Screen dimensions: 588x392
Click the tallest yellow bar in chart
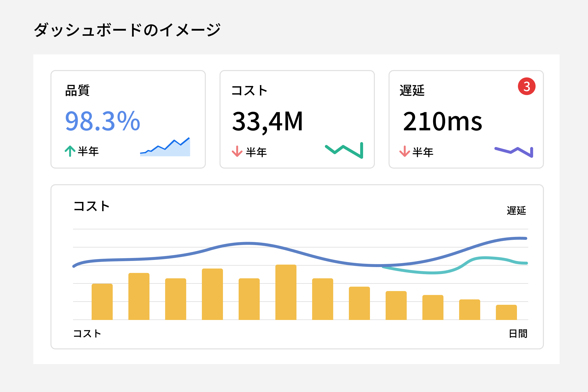286,293
